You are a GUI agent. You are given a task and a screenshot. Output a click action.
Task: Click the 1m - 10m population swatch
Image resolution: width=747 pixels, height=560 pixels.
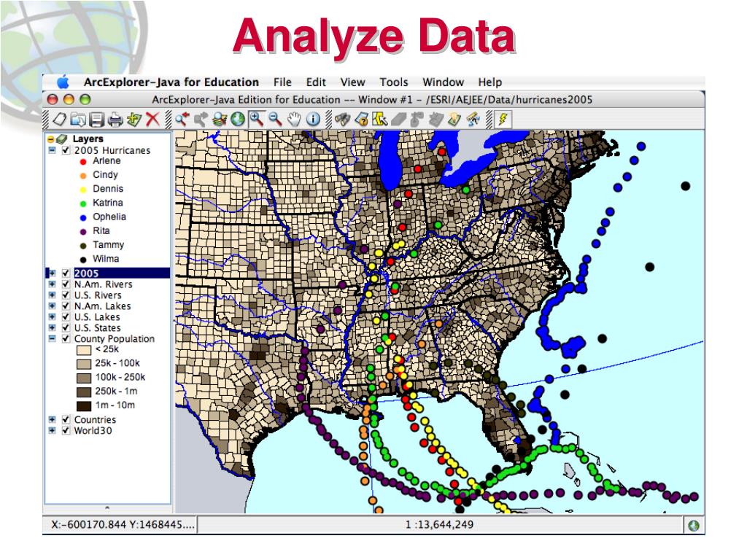[84, 406]
